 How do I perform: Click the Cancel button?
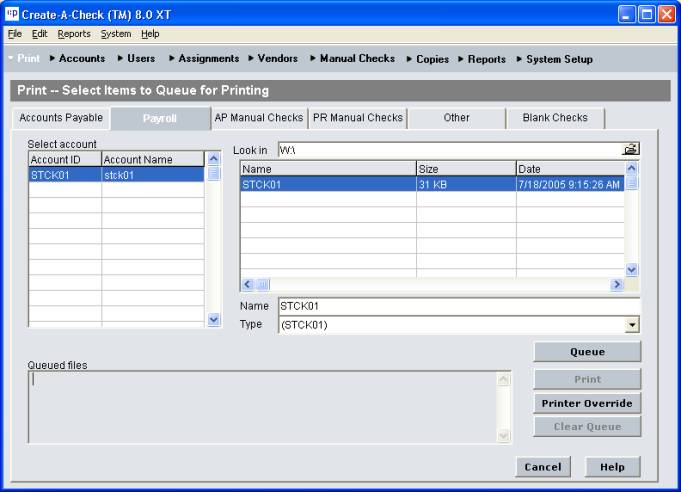(543, 467)
